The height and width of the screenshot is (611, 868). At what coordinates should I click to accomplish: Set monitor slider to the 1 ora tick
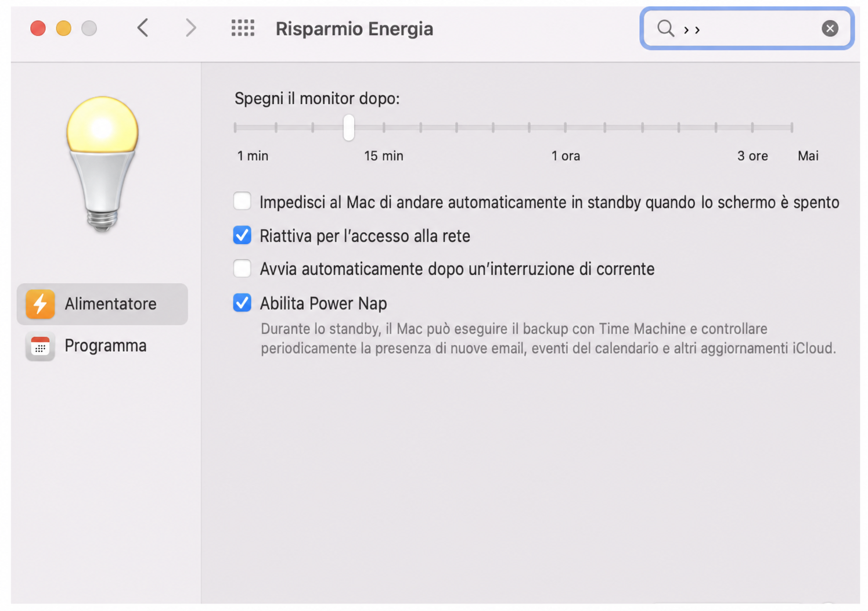[x=565, y=127]
